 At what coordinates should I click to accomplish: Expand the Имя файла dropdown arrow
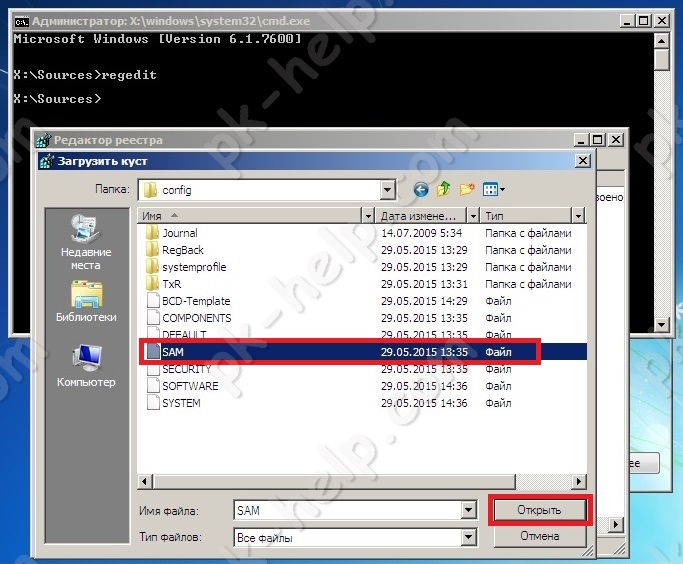(469, 510)
